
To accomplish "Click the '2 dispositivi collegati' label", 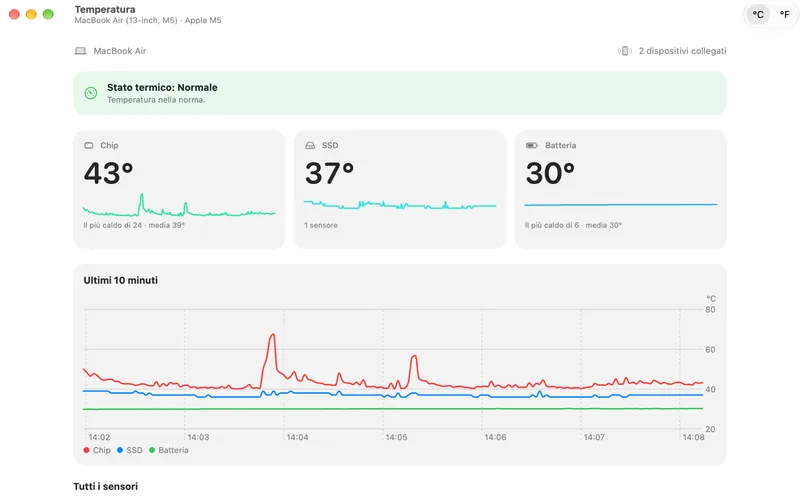I will tap(682, 51).
